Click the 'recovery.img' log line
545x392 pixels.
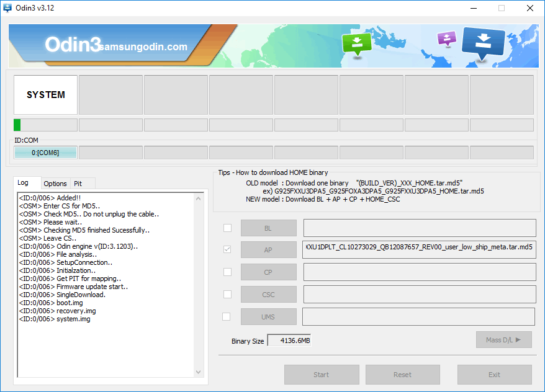[x=57, y=311]
